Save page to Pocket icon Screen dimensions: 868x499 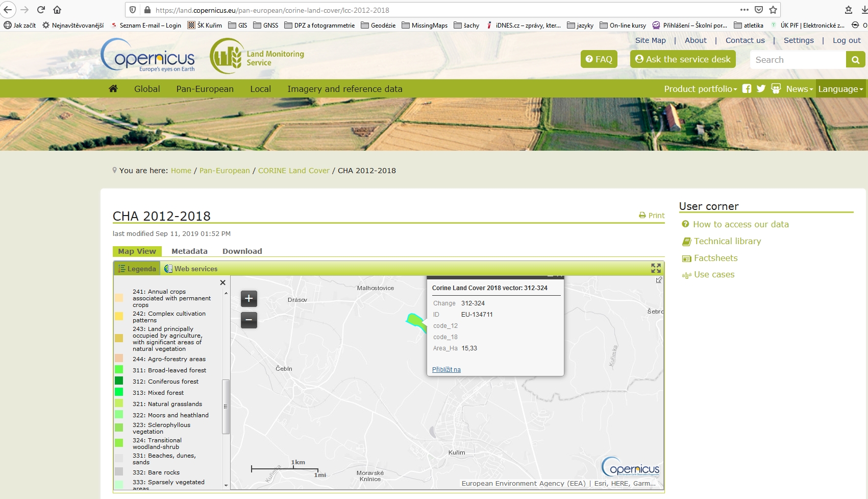click(759, 10)
